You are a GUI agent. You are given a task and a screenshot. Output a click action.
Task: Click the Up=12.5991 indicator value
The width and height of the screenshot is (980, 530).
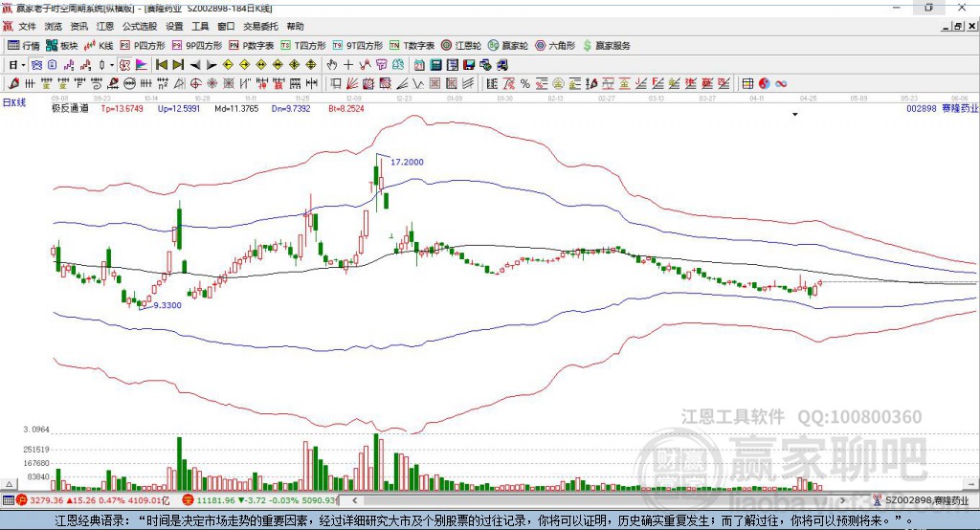(179, 109)
